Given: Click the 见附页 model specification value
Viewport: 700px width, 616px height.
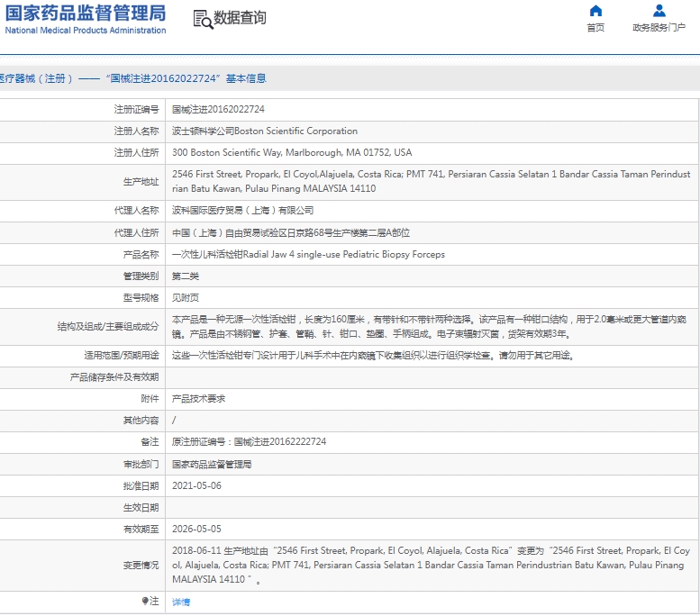Looking at the screenshot, I should [x=186, y=298].
